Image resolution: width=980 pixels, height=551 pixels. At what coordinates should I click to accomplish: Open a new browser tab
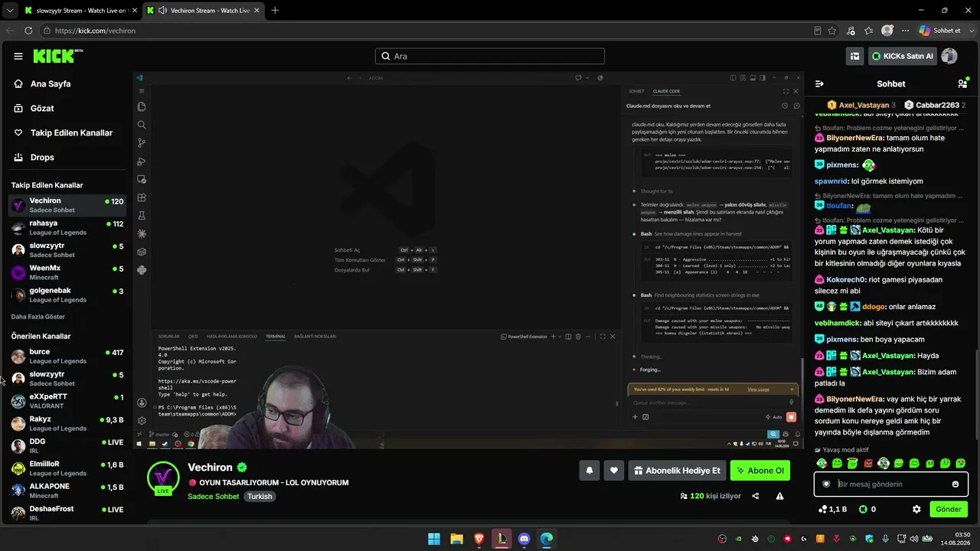coord(275,10)
